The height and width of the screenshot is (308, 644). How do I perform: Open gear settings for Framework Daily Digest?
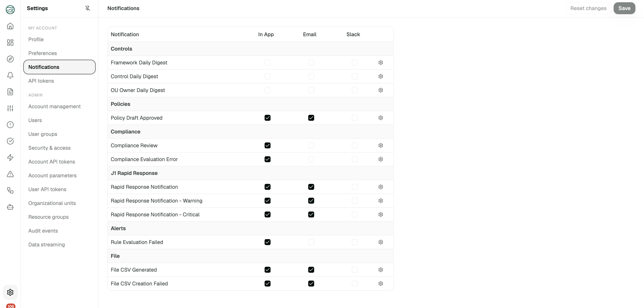point(381,63)
